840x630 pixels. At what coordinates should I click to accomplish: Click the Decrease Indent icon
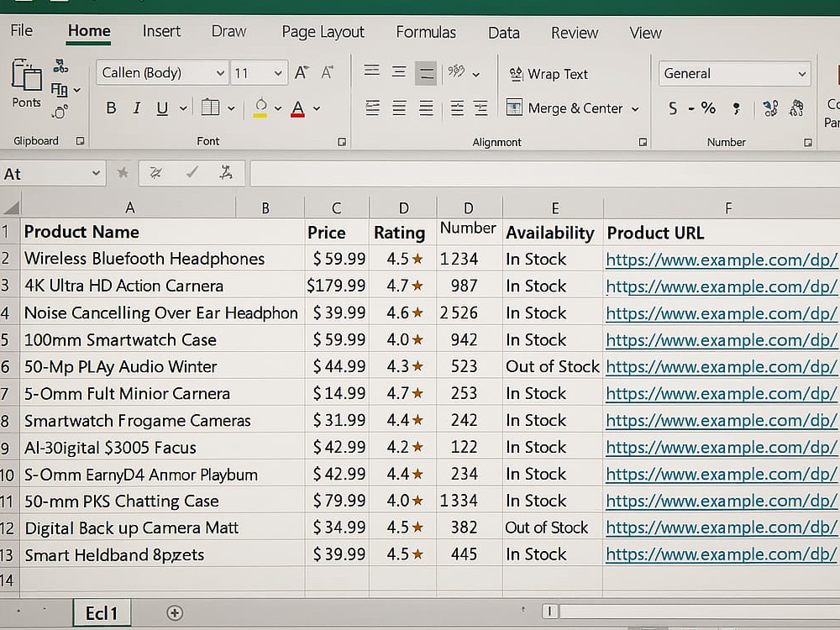click(x=457, y=108)
